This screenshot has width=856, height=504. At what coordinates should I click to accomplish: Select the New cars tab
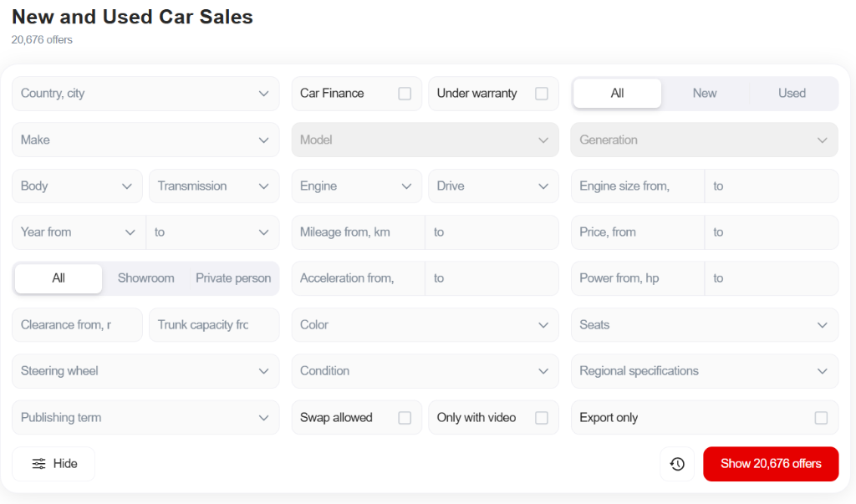pyautogui.click(x=705, y=94)
